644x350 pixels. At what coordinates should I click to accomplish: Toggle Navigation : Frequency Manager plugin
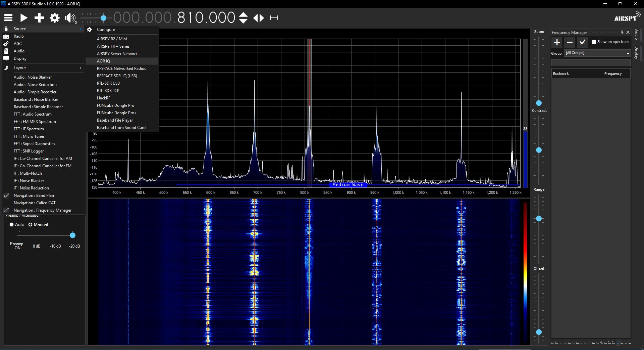coord(43,210)
